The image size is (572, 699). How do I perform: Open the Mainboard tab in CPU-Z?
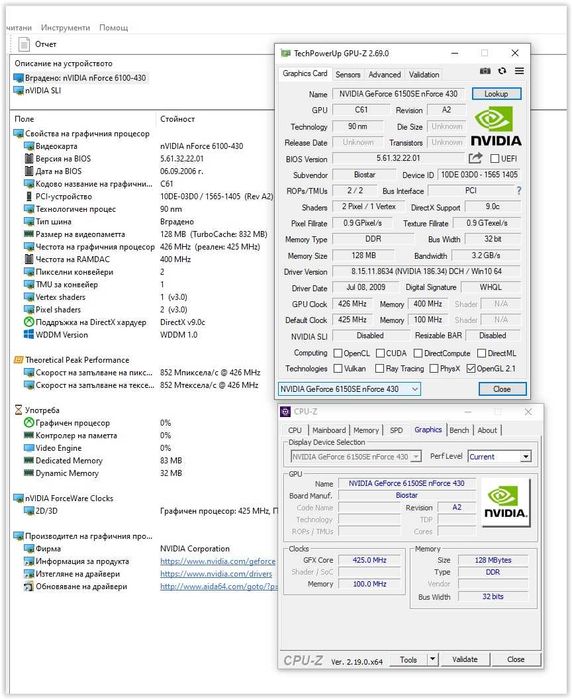tap(329, 430)
